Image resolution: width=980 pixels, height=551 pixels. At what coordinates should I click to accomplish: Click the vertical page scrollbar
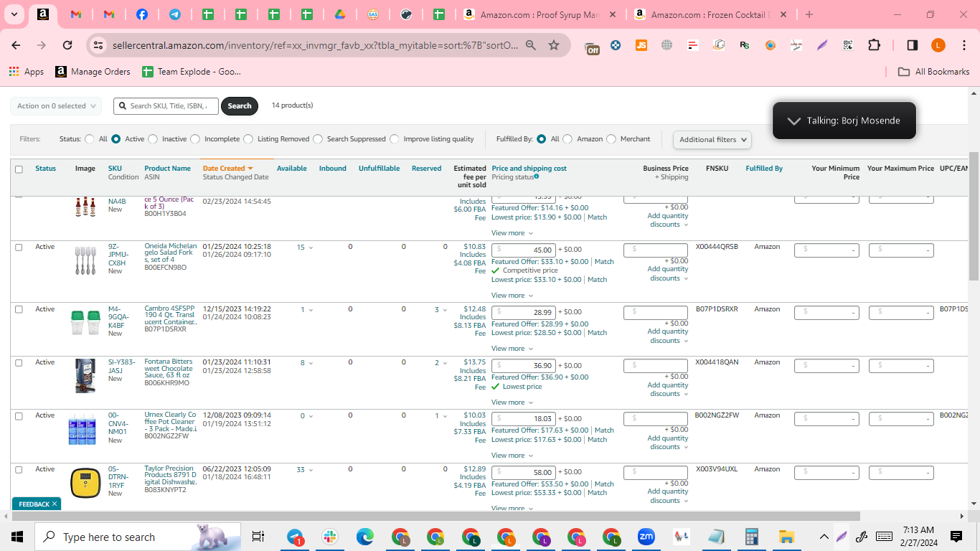pyautogui.click(x=974, y=215)
